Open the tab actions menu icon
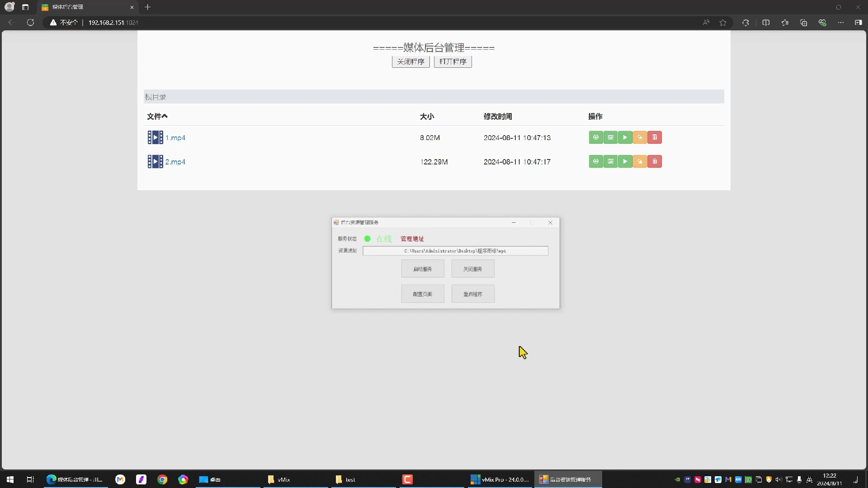 click(25, 7)
